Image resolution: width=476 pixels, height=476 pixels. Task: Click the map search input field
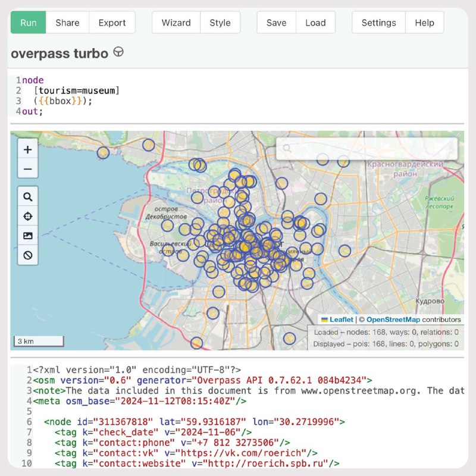click(x=367, y=148)
